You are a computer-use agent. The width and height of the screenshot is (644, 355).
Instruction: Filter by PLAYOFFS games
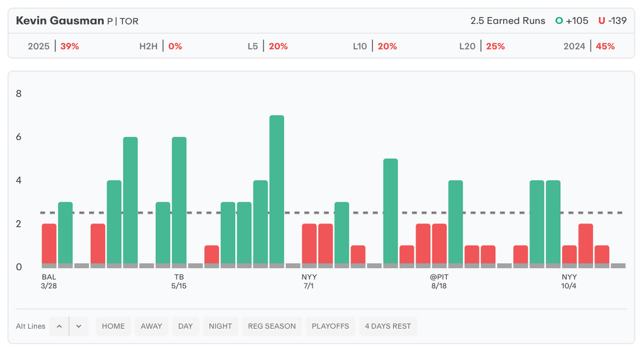click(x=330, y=326)
